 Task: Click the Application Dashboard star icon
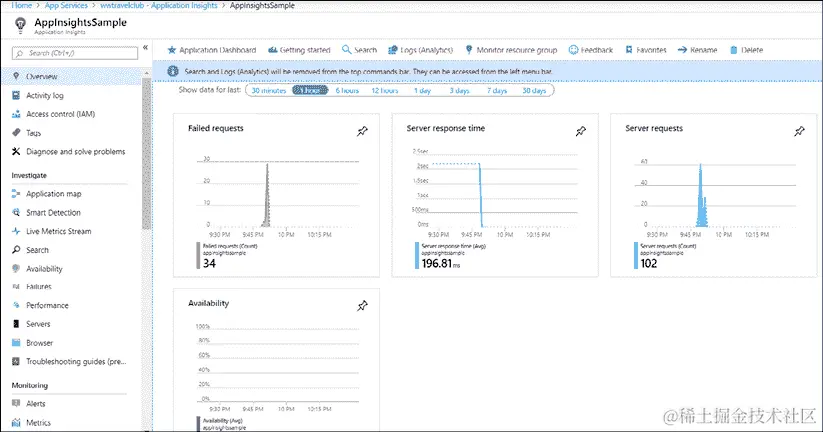tap(172, 50)
